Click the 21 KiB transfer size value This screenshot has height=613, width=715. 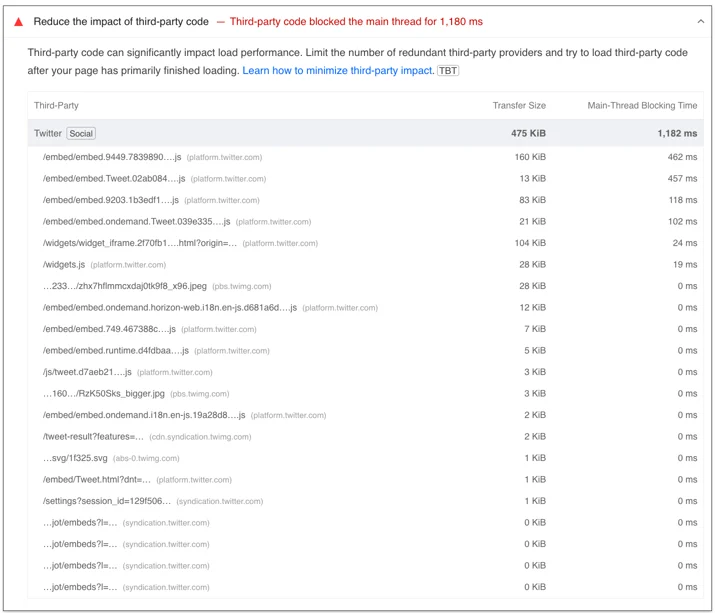(532, 221)
